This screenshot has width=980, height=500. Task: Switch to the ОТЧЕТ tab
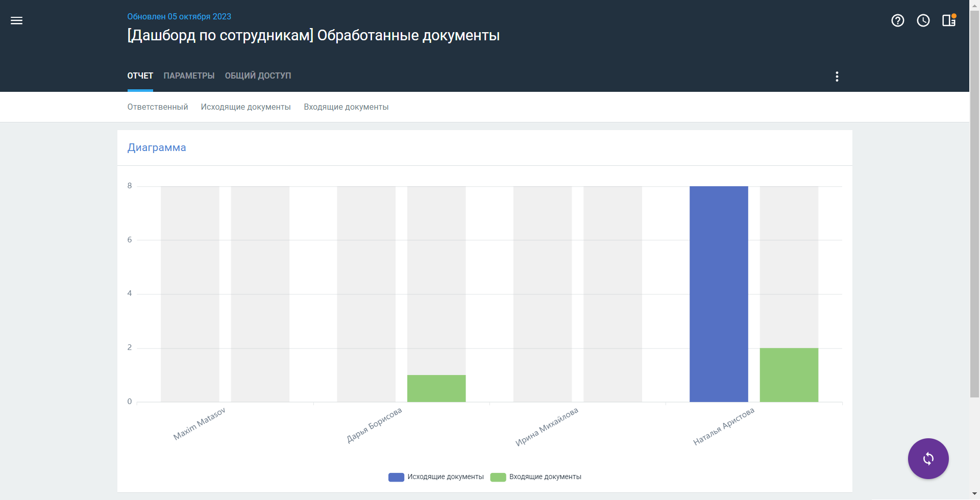(140, 76)
